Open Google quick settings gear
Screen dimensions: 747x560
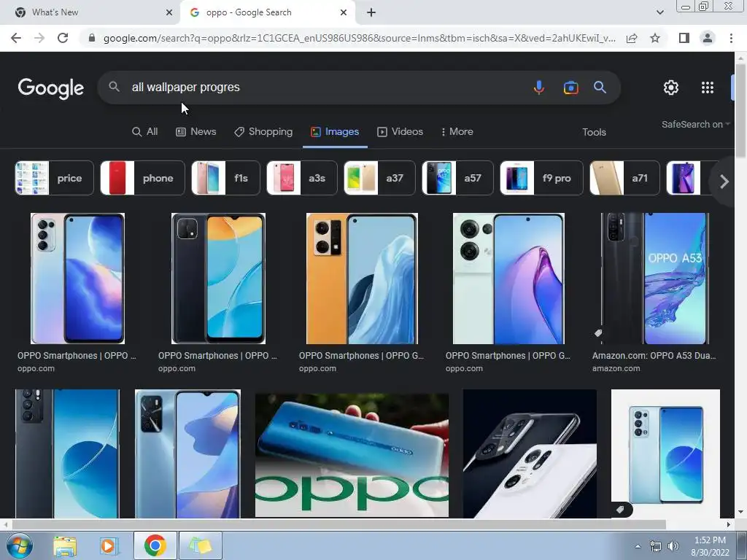point(671,87)
